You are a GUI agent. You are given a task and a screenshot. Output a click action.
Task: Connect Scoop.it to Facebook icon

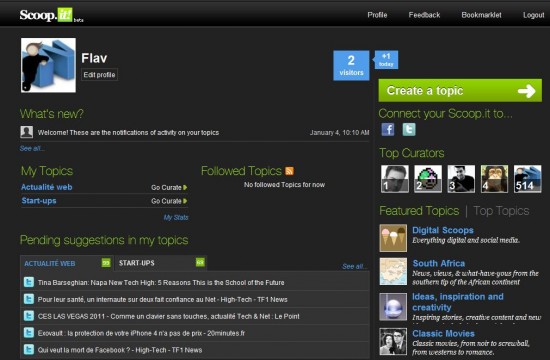[x=388, y=129]
